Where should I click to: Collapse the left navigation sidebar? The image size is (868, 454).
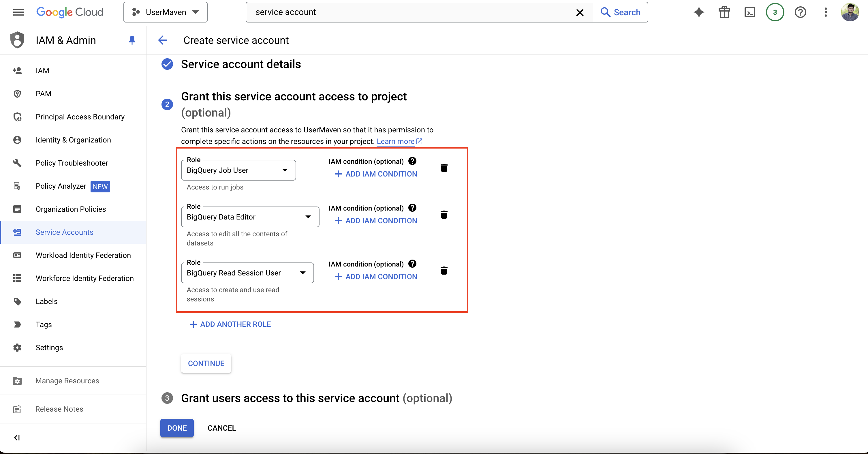[17, 438]
